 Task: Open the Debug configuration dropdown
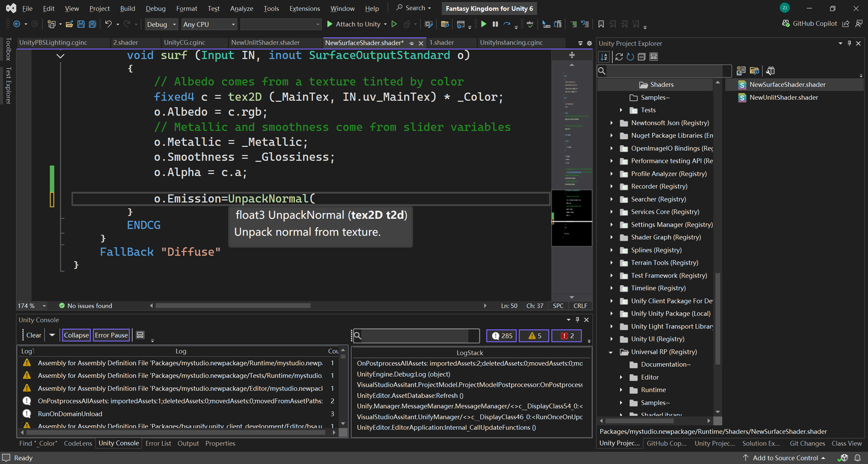[x=162, y=24]
